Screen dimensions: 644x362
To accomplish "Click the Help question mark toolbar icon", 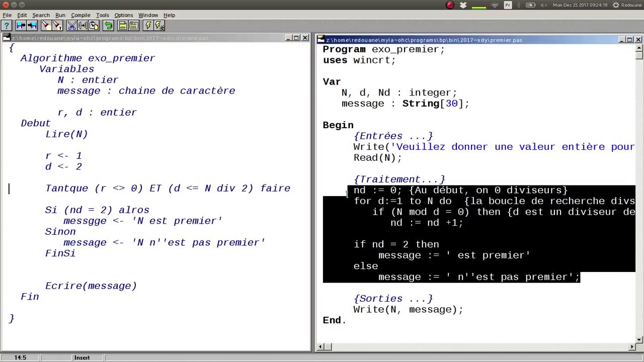I will pyautogui.click(x=7, y=26).
